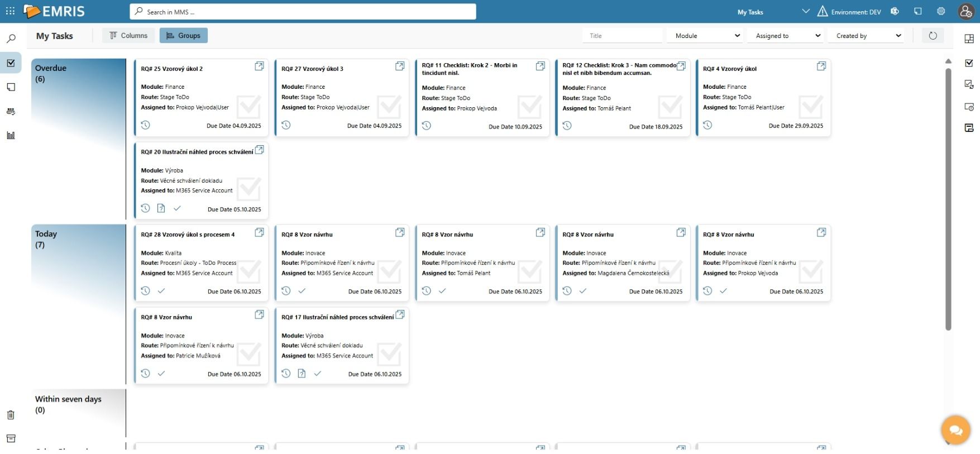Complete RQ# 17 Ilustrační náhled task checkmark
This screenshot has width=980, height=454.
[317, 374]
